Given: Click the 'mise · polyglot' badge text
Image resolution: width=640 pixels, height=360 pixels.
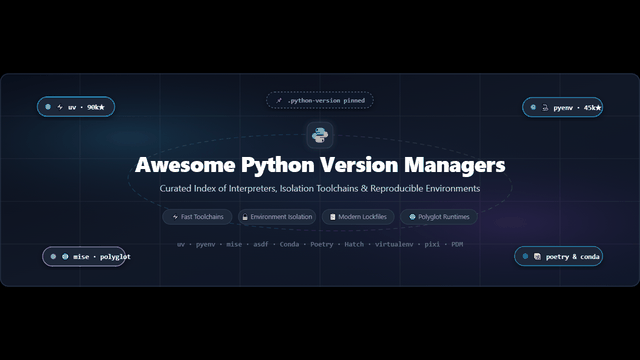Looking at the screenshot, I should click(x=102, y=257).
